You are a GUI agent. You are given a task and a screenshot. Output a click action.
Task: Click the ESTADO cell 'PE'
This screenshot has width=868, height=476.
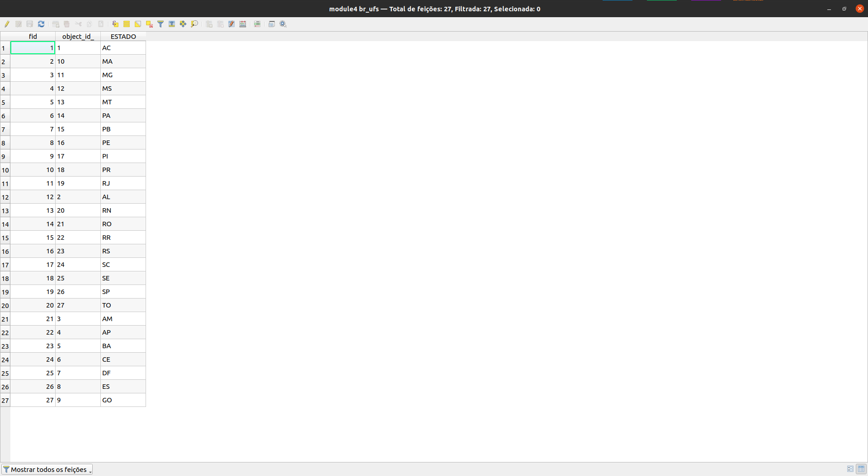coord(123,143)
